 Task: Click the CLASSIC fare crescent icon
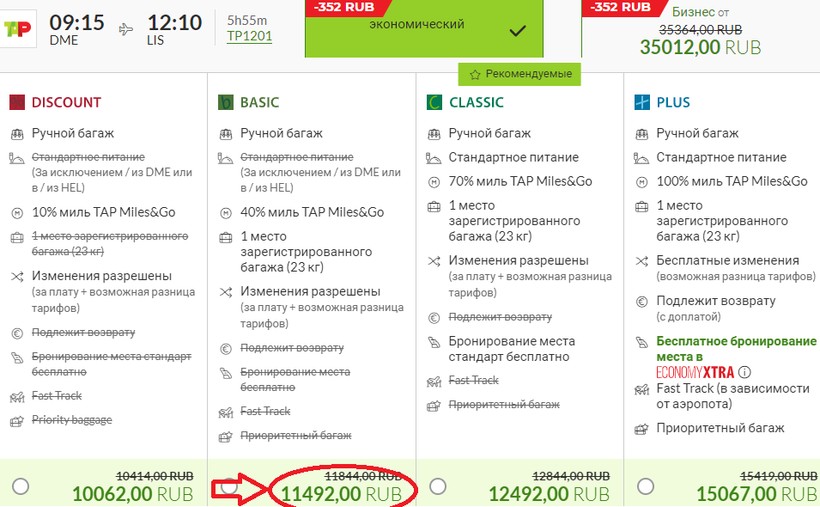(434, 102)
